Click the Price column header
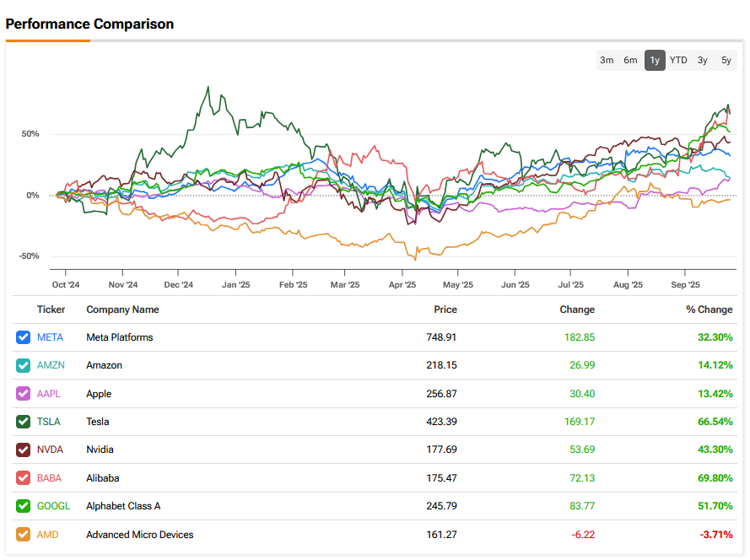This screenshot has height=560, width=750. [x=445, y=310]
